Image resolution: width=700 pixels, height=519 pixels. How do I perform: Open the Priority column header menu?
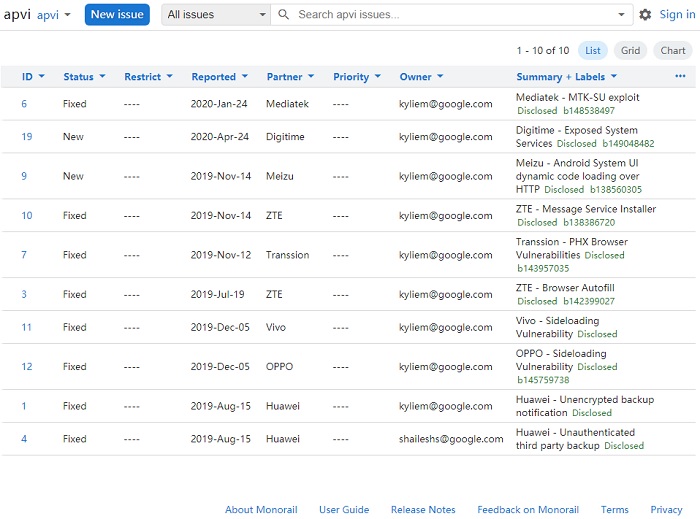pos(357,77)
